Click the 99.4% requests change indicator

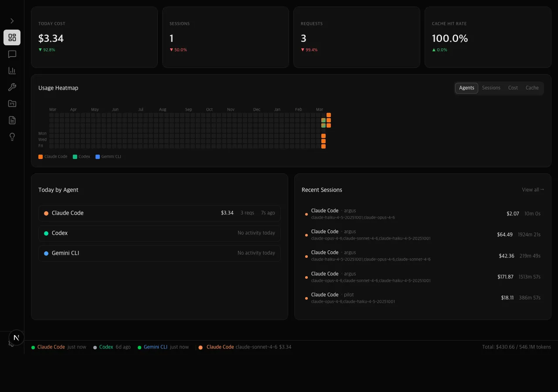click(309, 50)
